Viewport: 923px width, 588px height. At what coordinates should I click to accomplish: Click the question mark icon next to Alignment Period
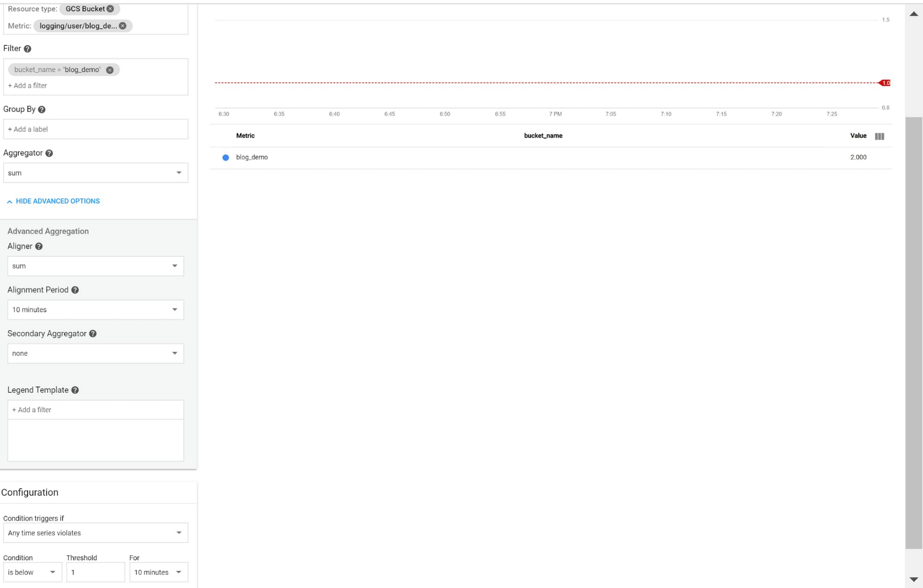coord(75,289)
